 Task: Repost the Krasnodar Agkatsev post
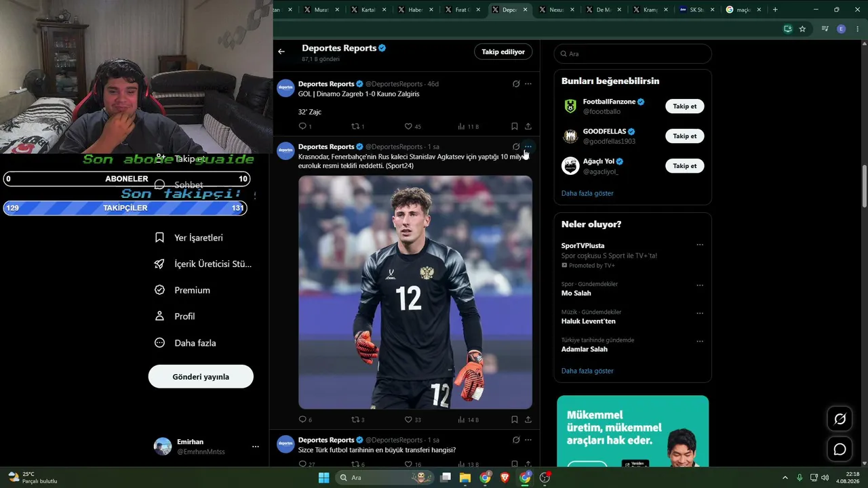(355, 420)
